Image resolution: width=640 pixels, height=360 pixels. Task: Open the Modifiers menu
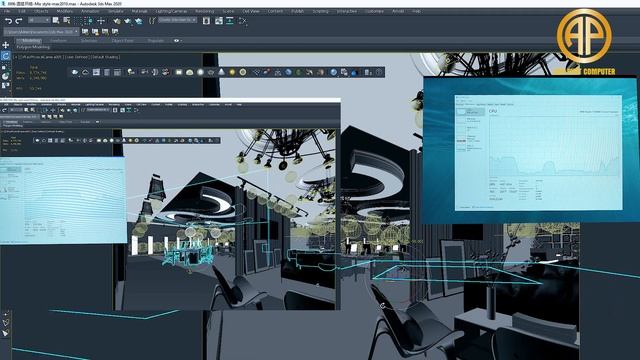pos(65,11)
